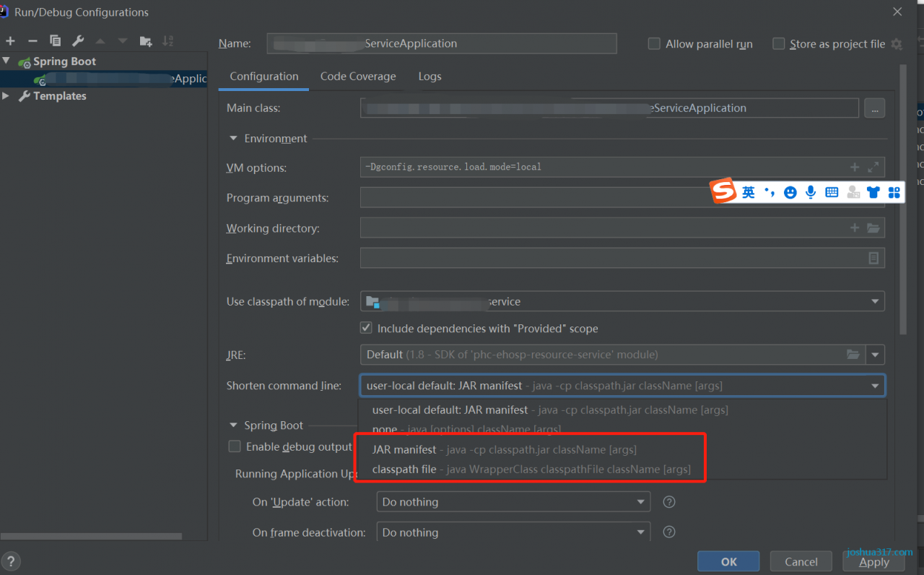Viewport: 924px width, 575px height.
Task: Click the Program arguments input field
Action: 534,198
